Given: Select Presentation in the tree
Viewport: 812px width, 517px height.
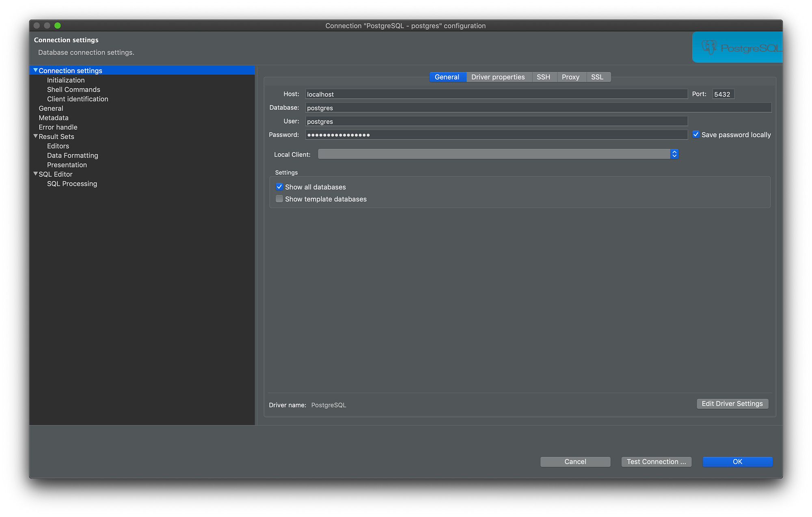Looking at the screenshot, I should (67, 165).
